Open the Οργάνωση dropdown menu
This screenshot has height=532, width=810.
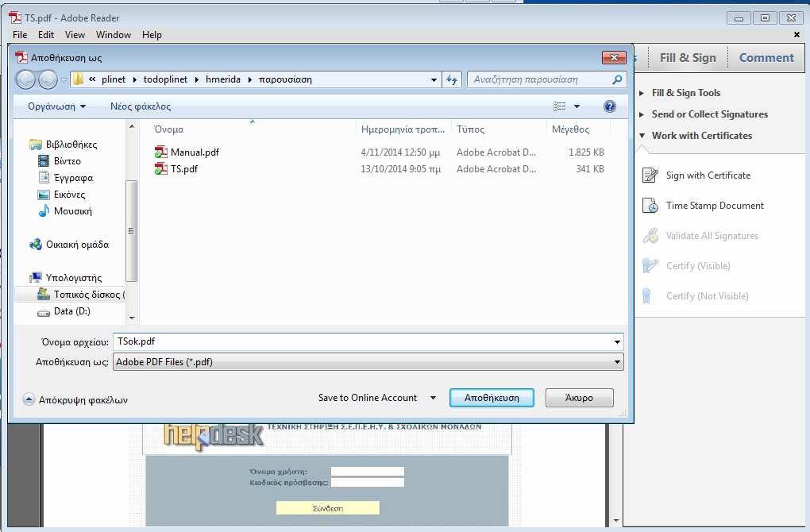coord(56,106)
